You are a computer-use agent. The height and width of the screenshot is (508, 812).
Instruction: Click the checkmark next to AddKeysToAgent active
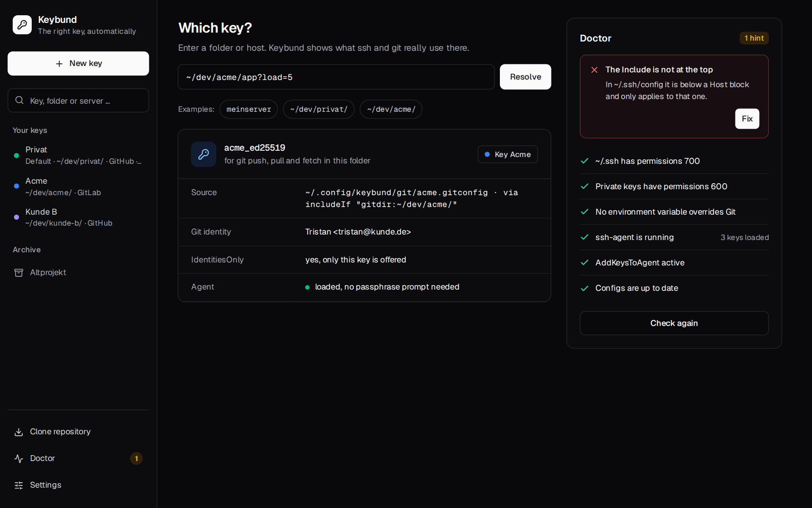pos(585,262)
